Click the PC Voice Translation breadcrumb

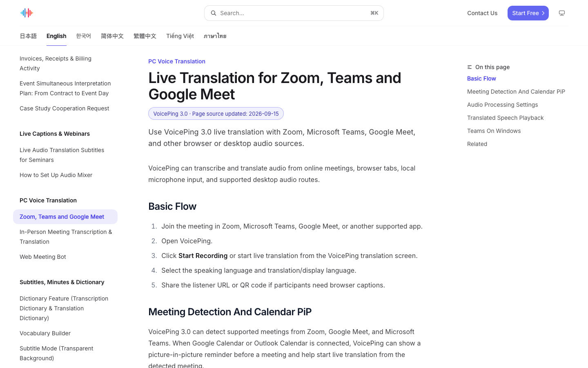177,61
